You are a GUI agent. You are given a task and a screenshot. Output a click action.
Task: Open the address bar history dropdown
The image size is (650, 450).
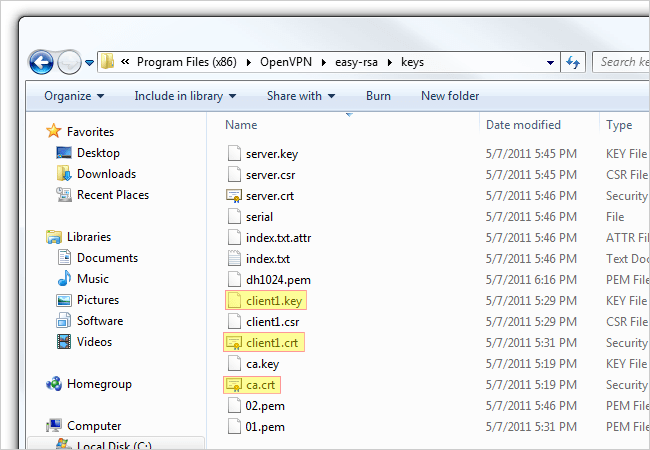[x=550, y=63]
